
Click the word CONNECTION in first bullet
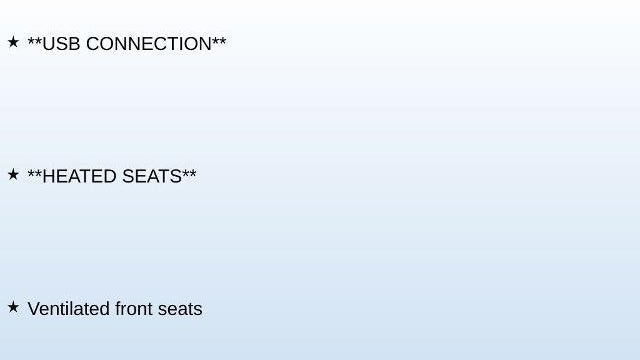pos(149,44)
